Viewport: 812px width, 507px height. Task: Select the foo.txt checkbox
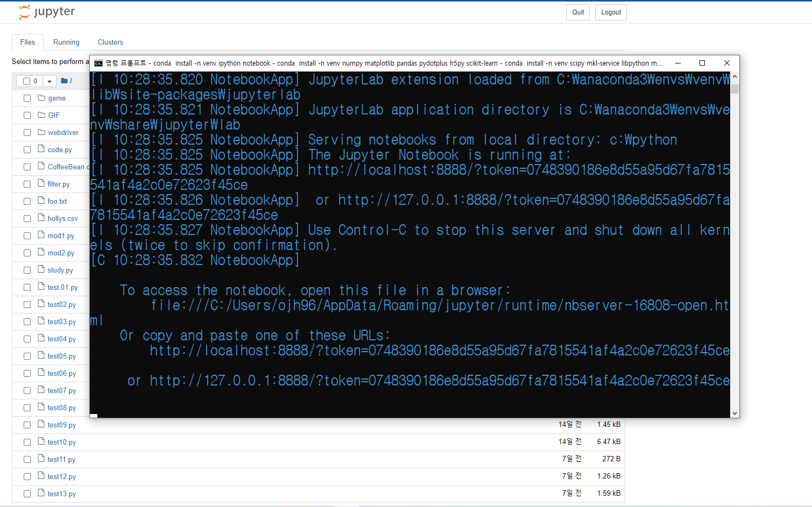[27, 202]
